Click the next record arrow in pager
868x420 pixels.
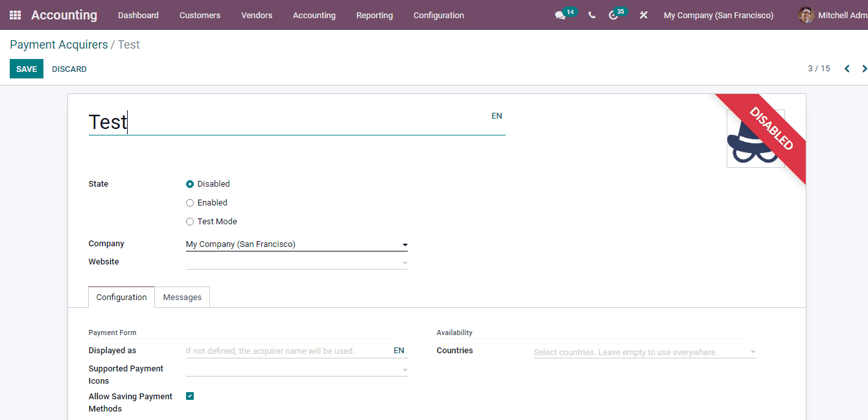864,68
